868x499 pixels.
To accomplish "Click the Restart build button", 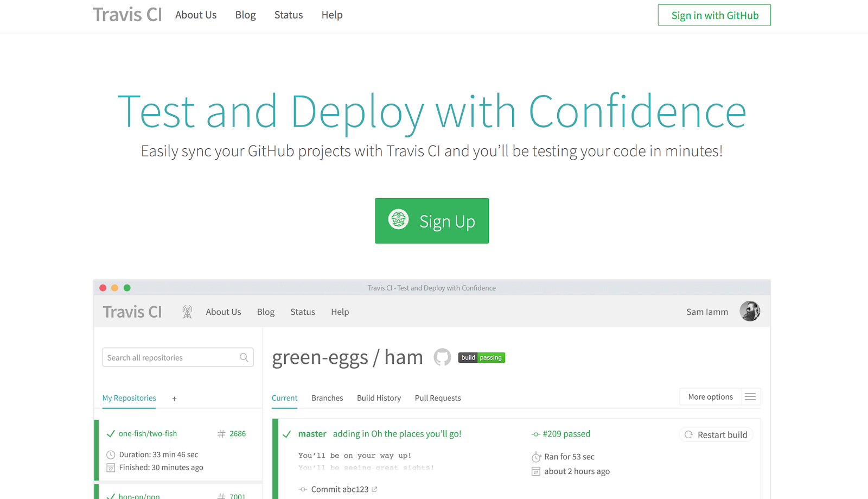I will 716,435.
